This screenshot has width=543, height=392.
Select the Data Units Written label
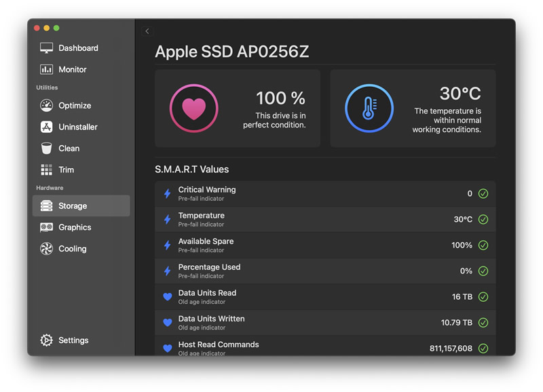coord(212,319)
